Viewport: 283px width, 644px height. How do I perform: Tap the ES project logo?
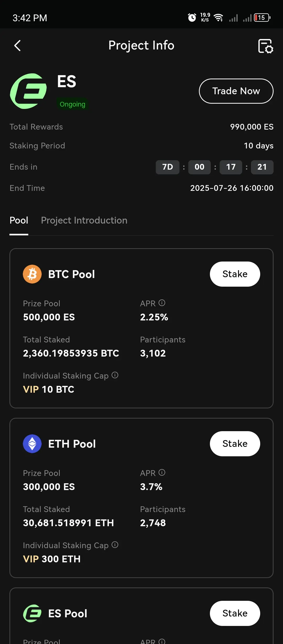[x=28, y=91]
